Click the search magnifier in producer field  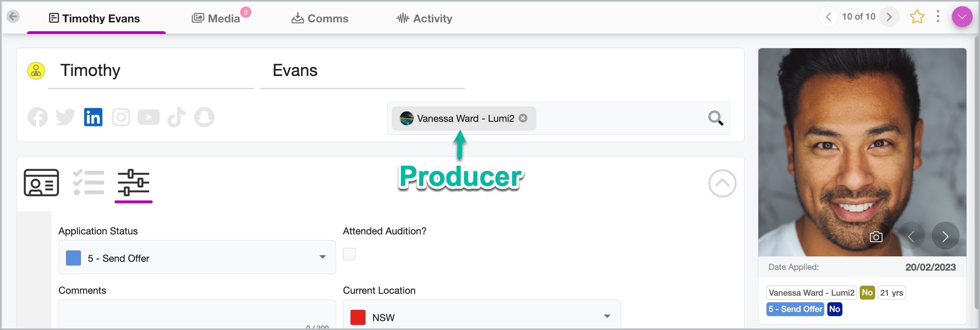tap(716, 118)
